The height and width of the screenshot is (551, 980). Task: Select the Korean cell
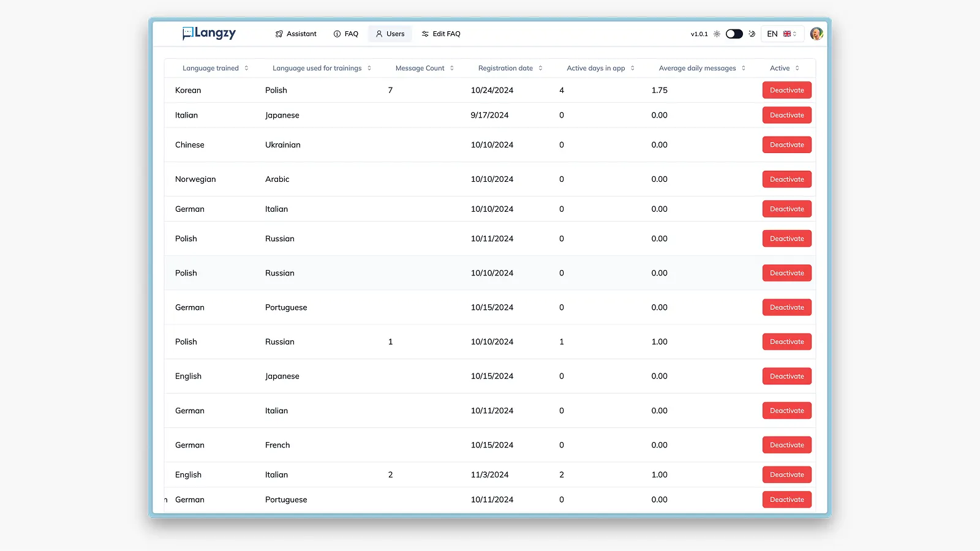188,91
